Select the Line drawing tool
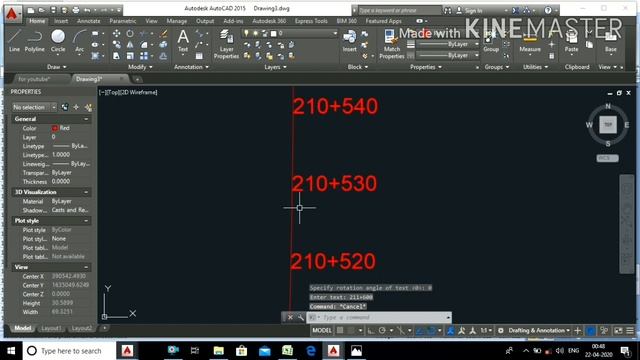This screenshot has width=640, height=360. point(14,41)
